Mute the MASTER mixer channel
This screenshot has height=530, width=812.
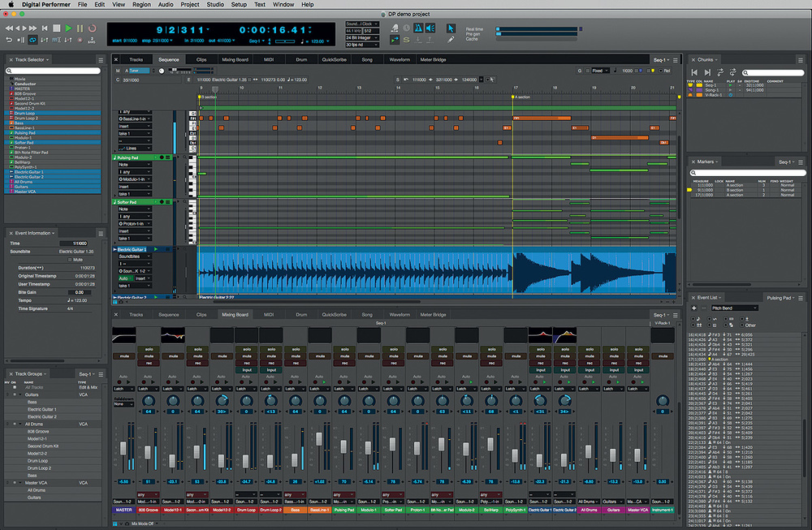click(124, 356)
